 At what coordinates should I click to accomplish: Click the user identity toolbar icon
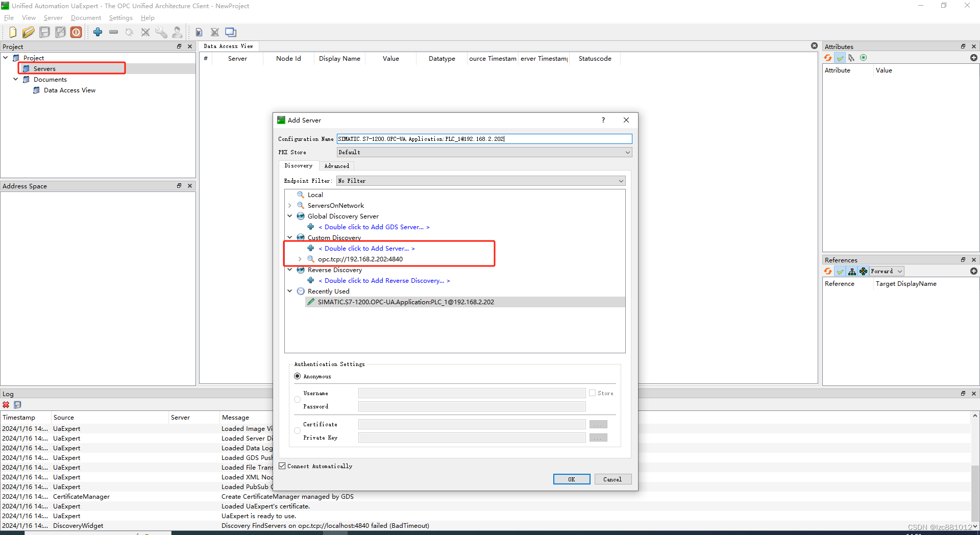[x=177, y=32]
